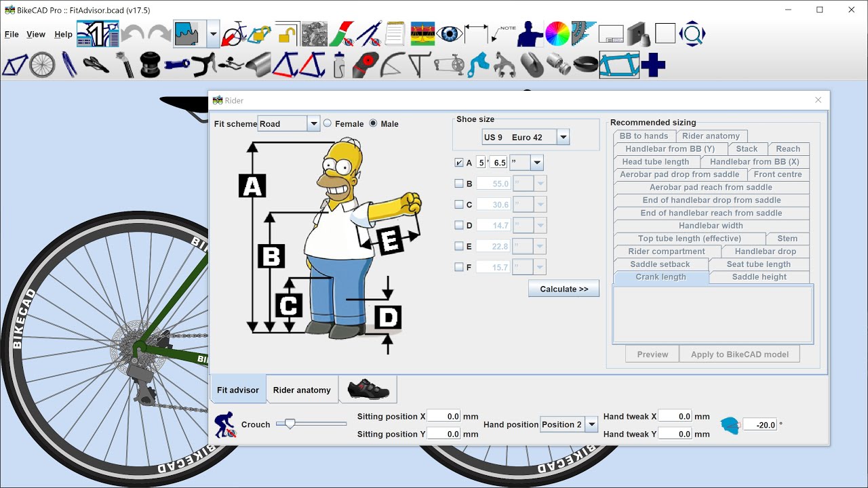Click Apply to BikeCAD model button
The image size is (868, 488).
pos(740,354)
